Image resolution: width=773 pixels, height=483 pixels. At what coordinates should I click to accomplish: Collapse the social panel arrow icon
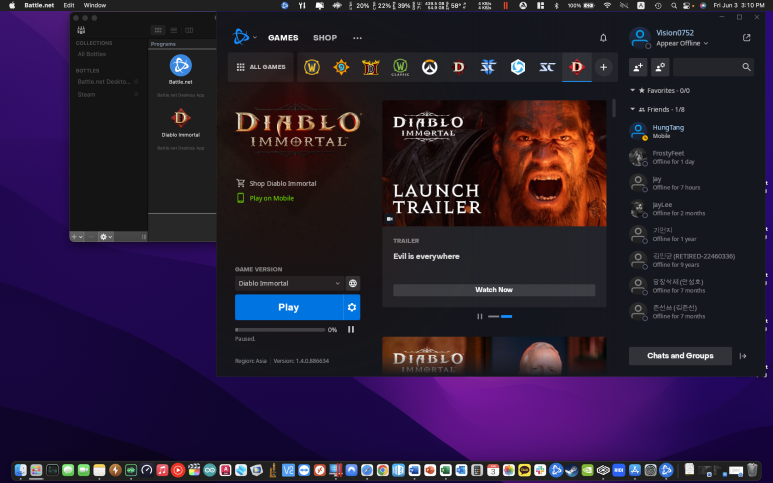point(743,356)
